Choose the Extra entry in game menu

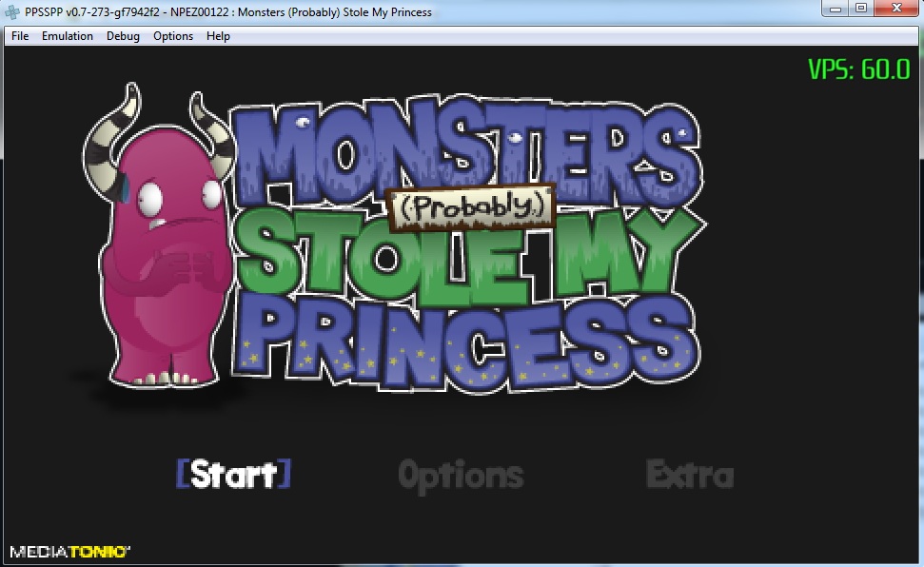tap(690, 474)
